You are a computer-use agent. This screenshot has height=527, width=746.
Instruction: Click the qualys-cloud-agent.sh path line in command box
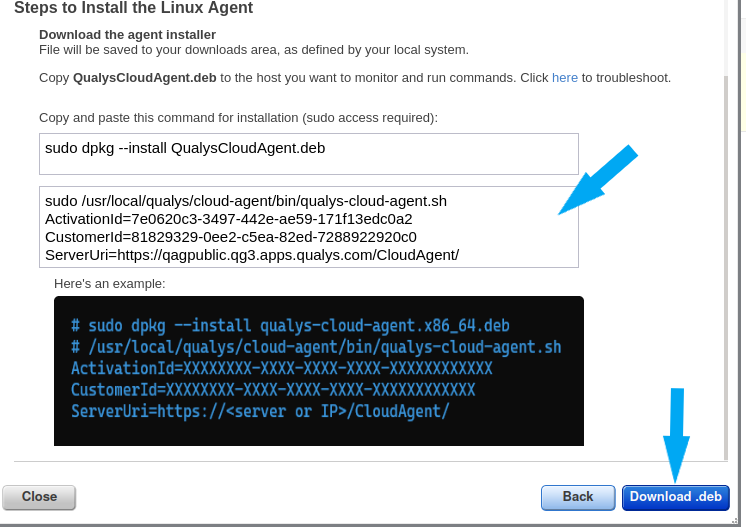point(246,201)
